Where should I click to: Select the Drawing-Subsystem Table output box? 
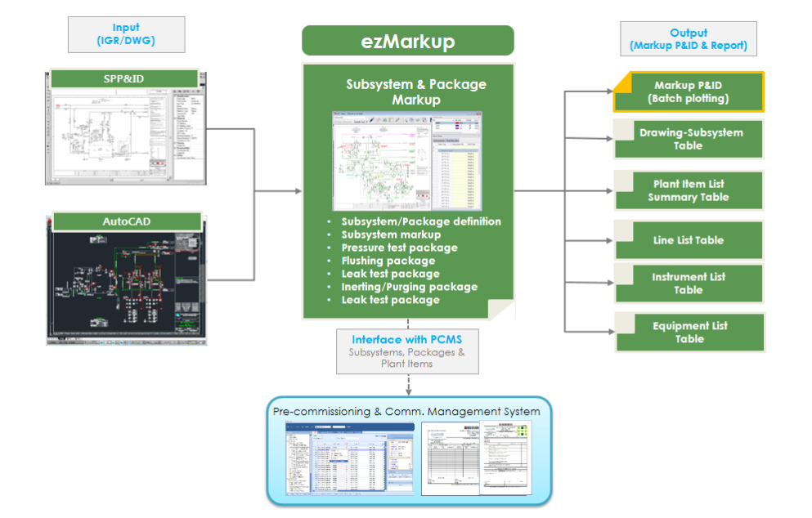(x=689, y=139)
